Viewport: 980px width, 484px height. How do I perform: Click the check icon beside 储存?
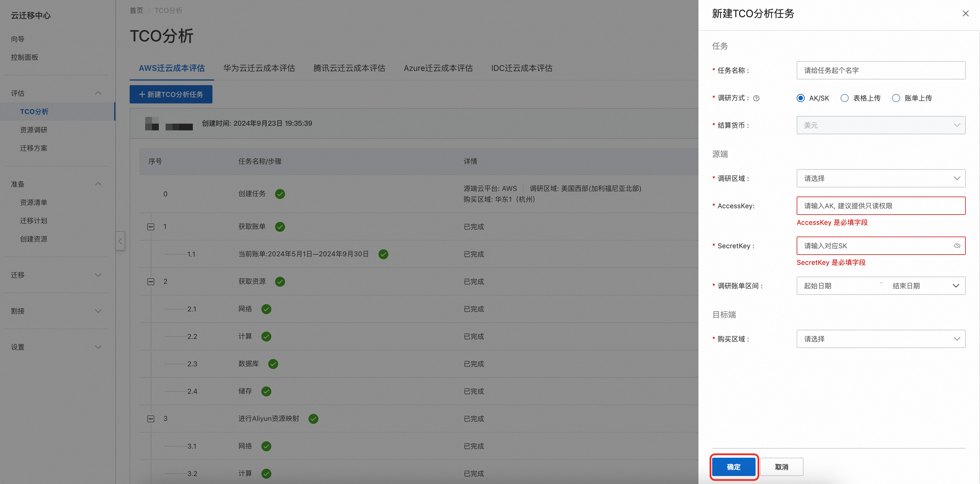266,391
